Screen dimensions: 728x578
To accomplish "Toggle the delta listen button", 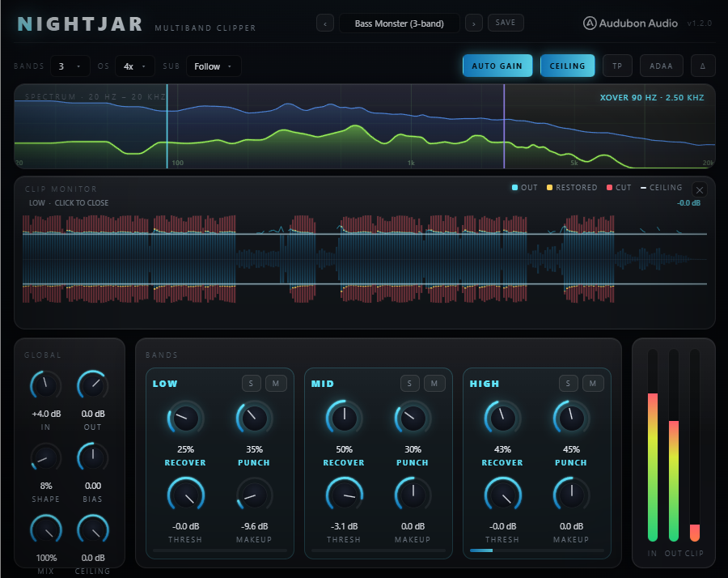I will tap(702, 66).
